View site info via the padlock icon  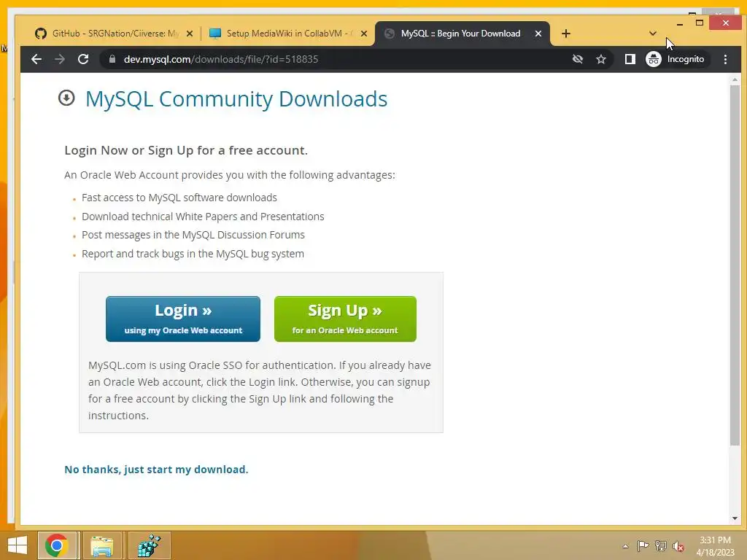pos(112,59)
